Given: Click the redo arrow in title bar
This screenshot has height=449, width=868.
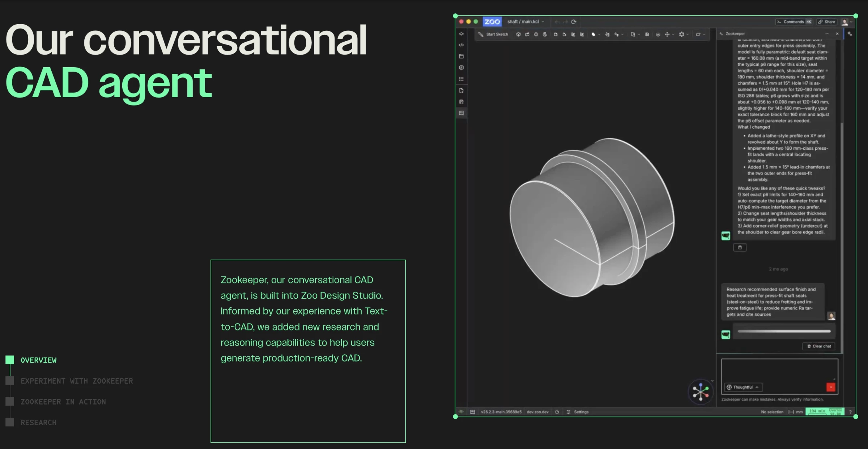Looking at the screenshot, I should pyautogui.click(x=565, y=22).
